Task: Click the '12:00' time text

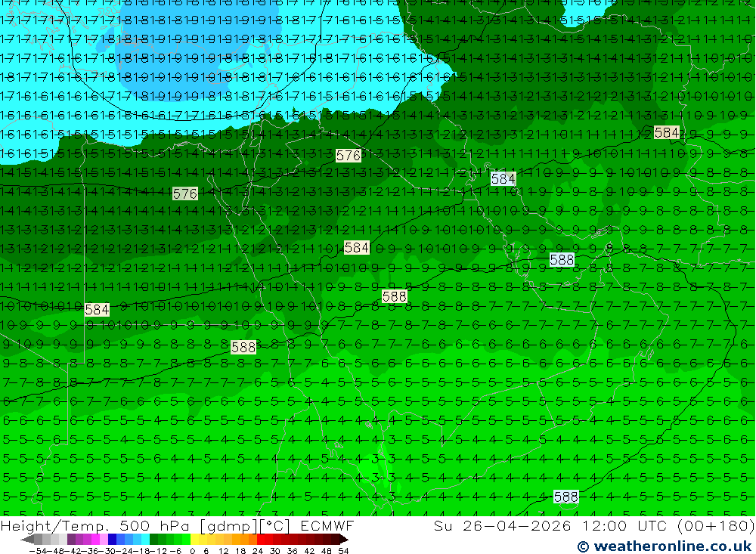Action: (x=605, y=525)
